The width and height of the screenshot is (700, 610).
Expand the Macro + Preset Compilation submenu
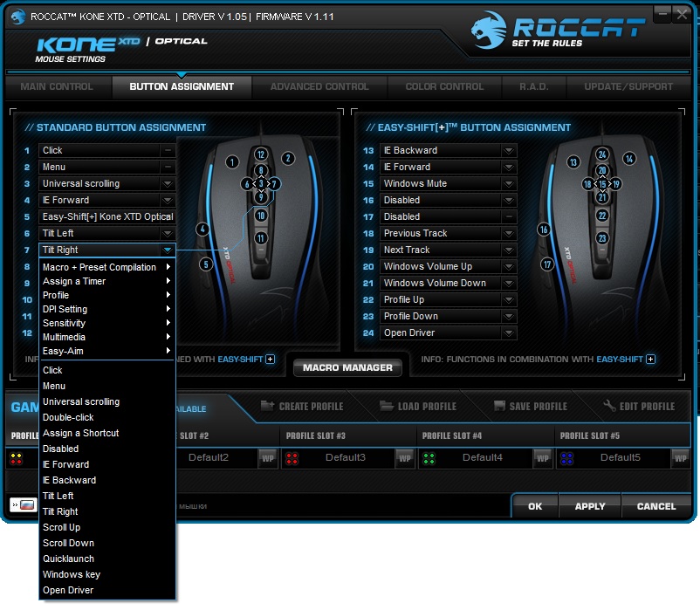107,267
